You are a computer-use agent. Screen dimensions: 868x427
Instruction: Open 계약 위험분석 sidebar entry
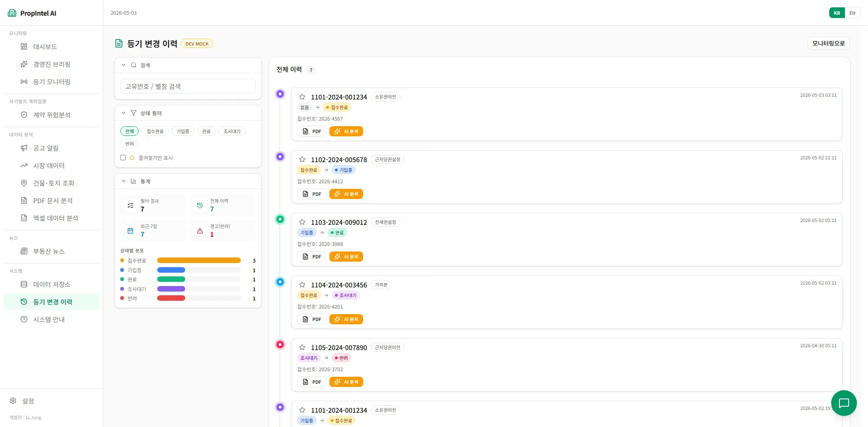point(51,115)
